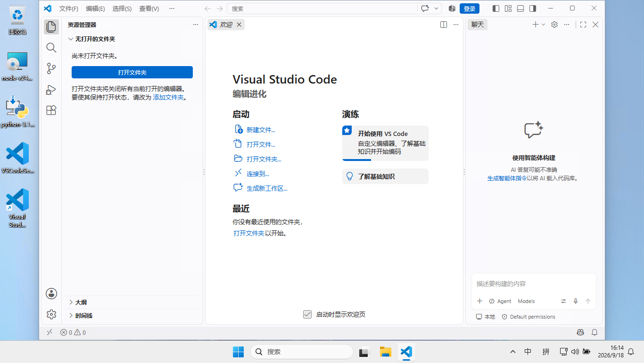This screenshot has width=644, height=363.
Task: Go forward with the right navigation arrow
Action: click(220, 8)
